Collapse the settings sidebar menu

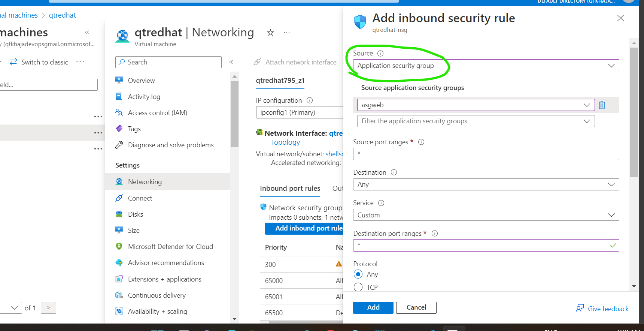point(231,62)
